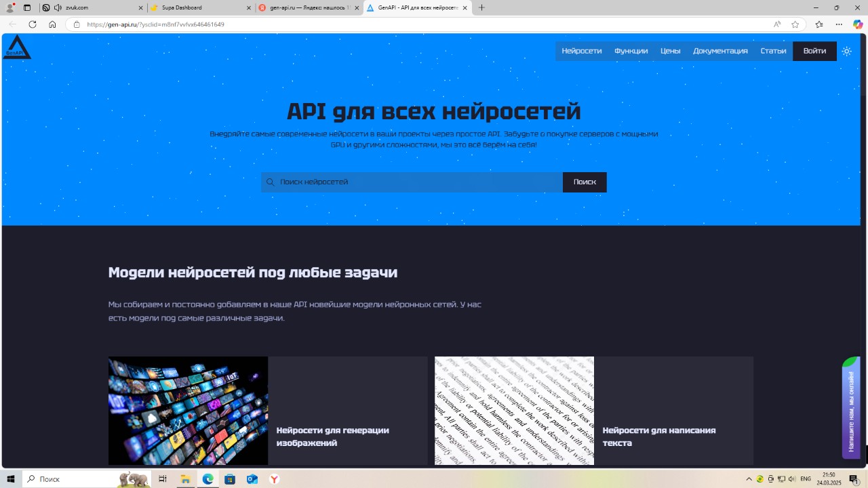Open the image generation networks thumbnail

coord(188,411)
